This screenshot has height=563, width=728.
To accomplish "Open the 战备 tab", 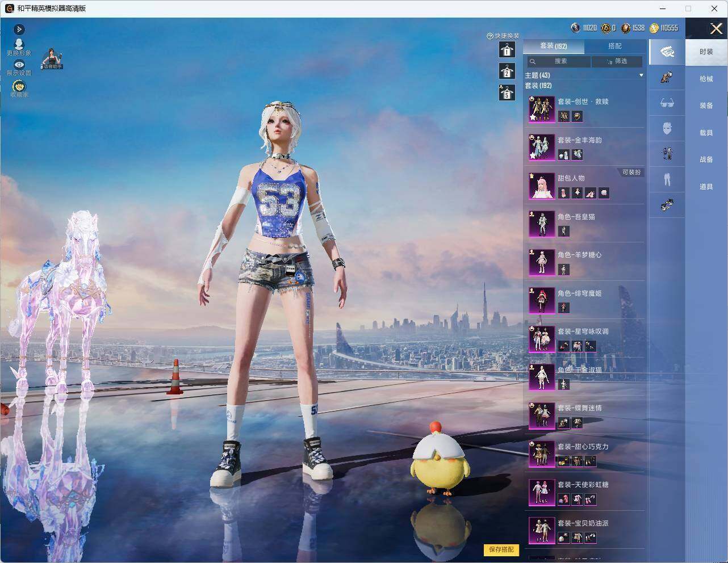I will point(706,159).
